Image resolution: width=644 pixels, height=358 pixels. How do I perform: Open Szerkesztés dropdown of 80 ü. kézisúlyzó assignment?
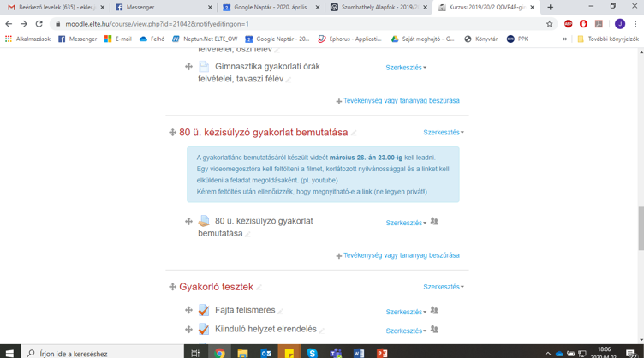(x=406, y=223)
